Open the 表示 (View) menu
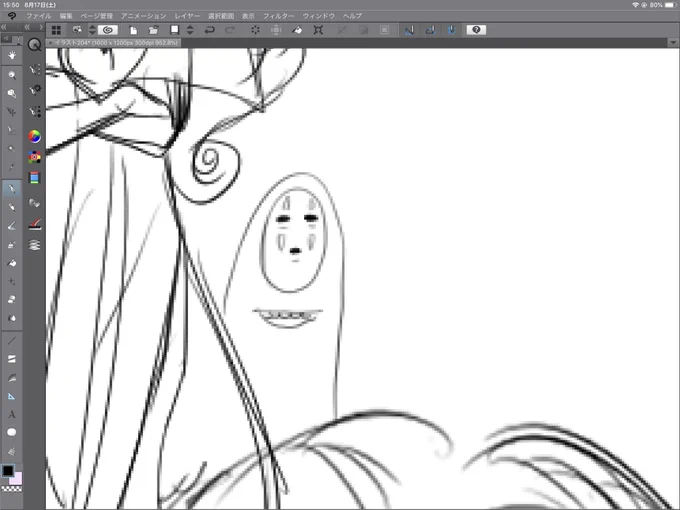Image resolution: width=680 pixels, height=510 pixels. click(x=248, y=16)
